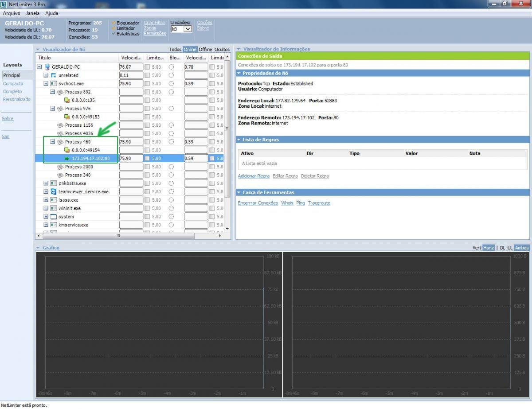Switch node filter to Ocultos

222,50
